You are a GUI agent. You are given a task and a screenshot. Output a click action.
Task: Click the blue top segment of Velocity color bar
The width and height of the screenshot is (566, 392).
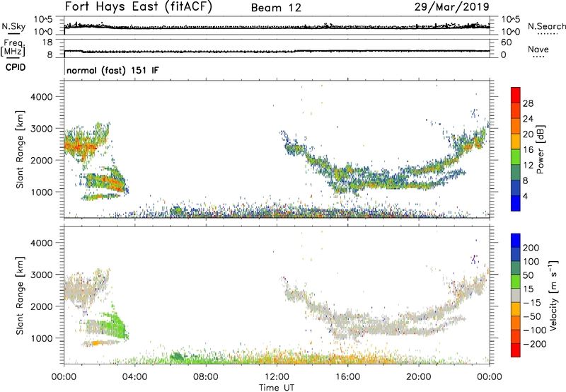click(516, 241)
